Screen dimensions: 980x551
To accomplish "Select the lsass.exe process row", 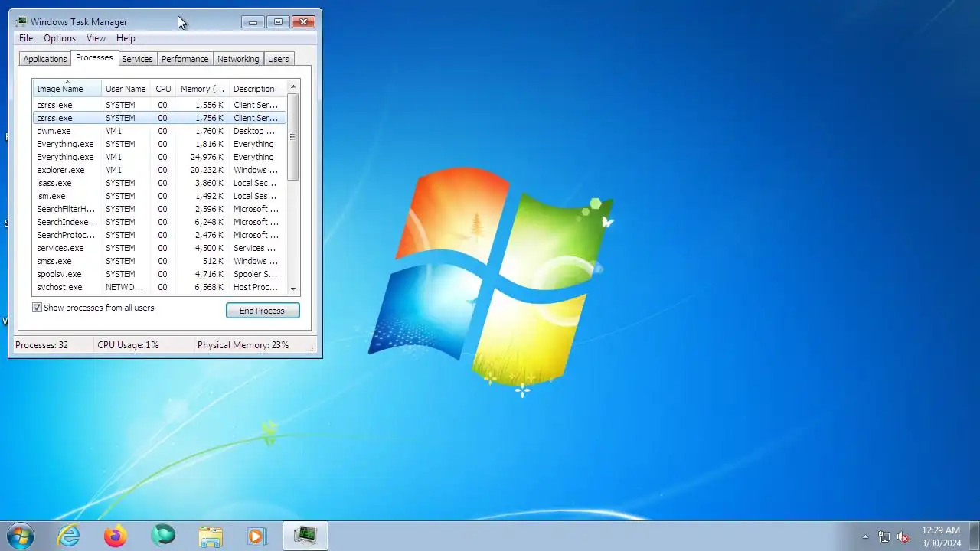I will pos(159,183).
